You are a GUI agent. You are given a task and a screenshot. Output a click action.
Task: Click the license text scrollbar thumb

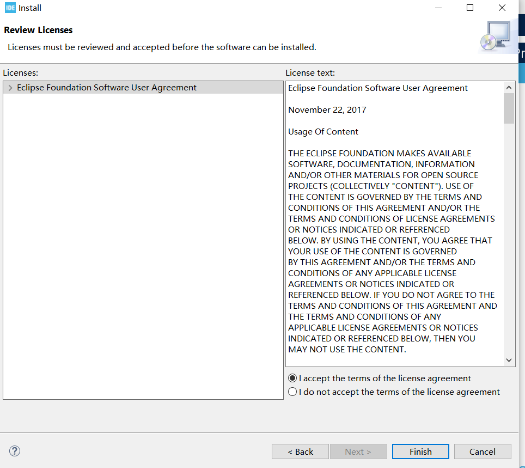click(509, 108)
